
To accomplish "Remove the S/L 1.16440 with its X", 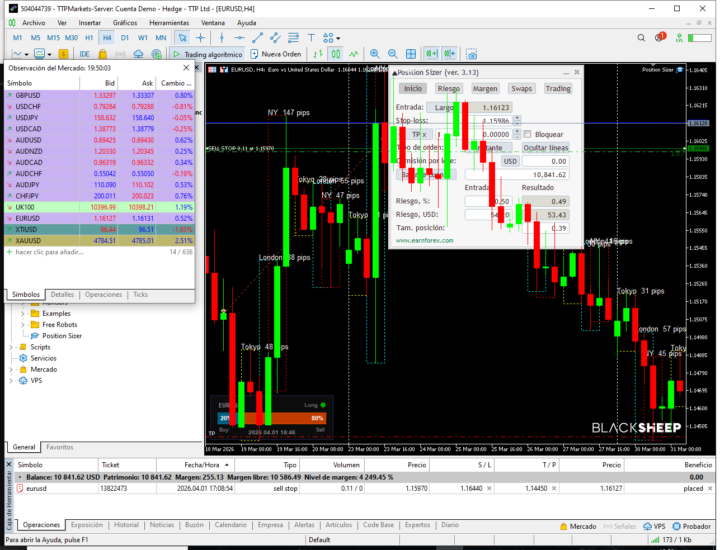I will coord(489,488).
